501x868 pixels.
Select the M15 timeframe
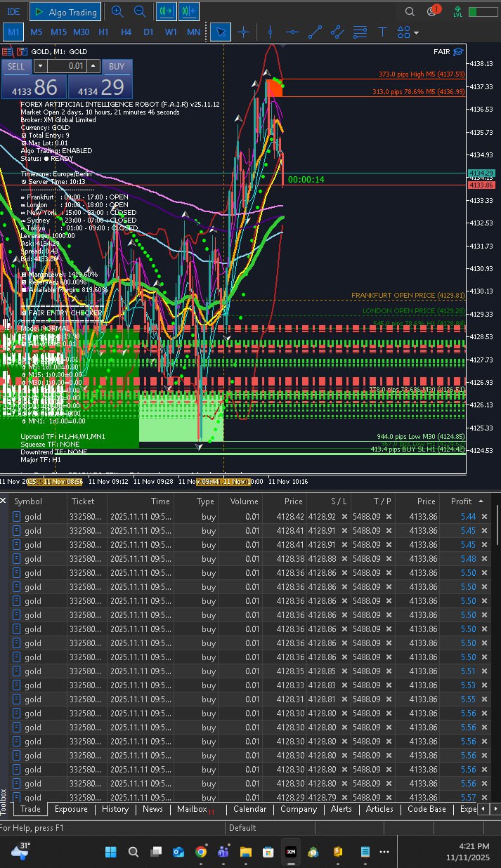pyautogui.click(x=58, y=32)
